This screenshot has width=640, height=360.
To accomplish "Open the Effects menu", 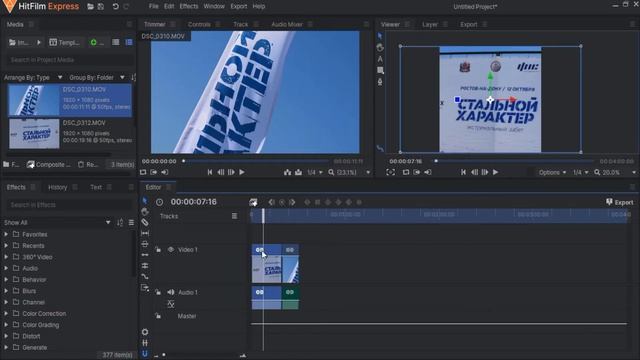I will [189, 7].
